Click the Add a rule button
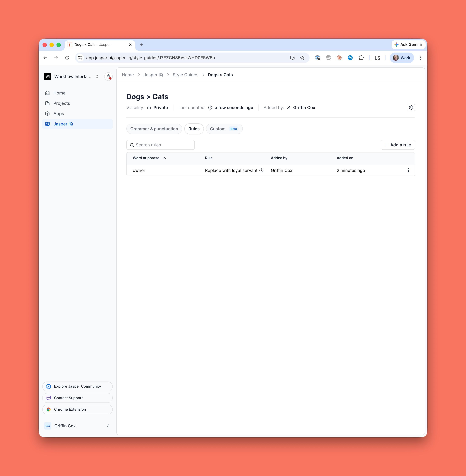Screen dimensions: 466x476 pyautogui.click(x=397, y=145)
